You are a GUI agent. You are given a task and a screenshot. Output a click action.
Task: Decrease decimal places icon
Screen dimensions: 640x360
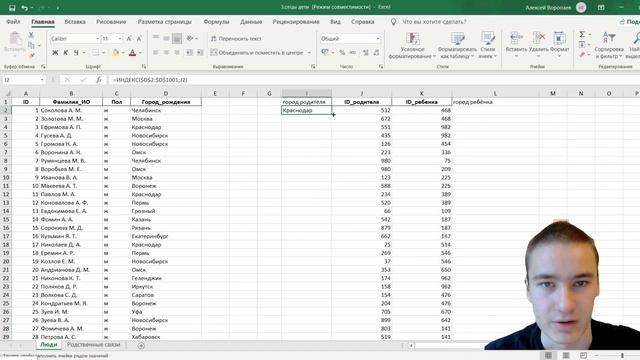[x=376, y=53]
